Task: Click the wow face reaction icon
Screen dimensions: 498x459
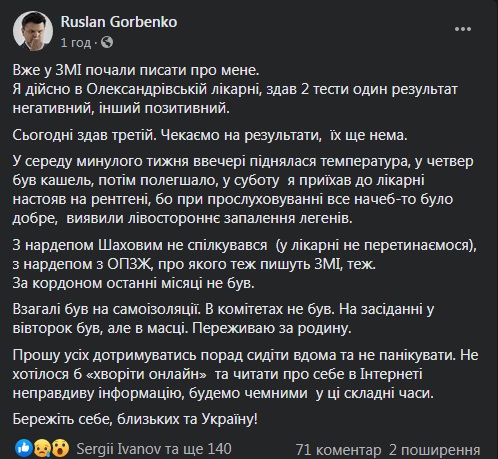Action: click(x=60, y=448)
